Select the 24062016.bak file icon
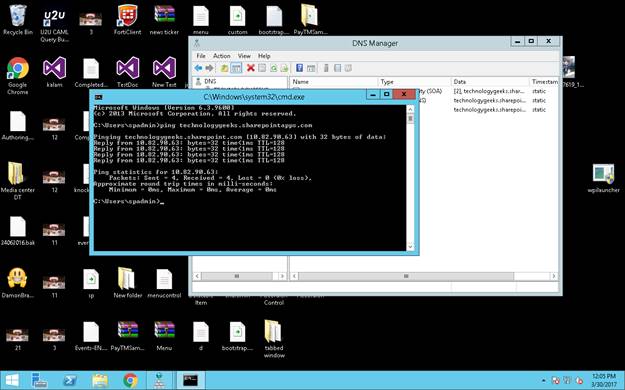Viewport: 625px width, 390px height. [x=18, y=230]
